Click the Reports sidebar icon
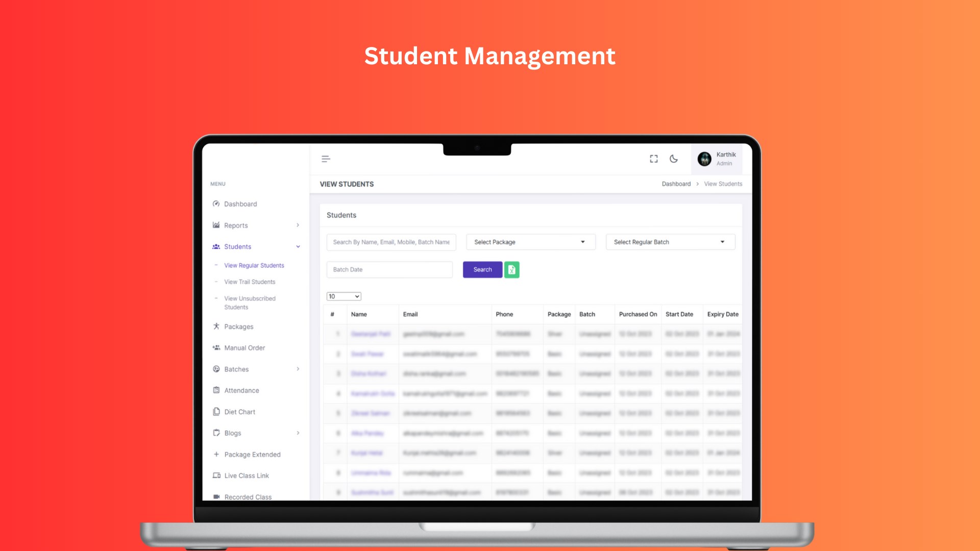Screen dimensions: 980x551 tap(217, 224)
